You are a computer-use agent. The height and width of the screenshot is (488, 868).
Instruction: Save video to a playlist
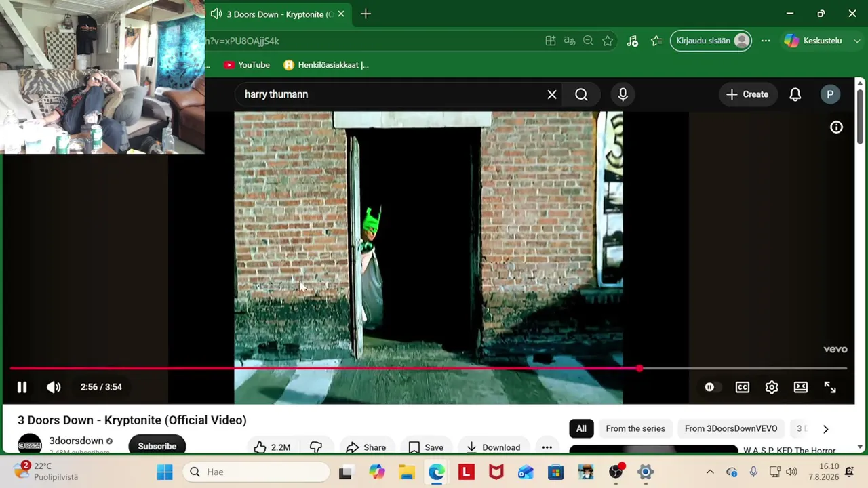point(426,447)
